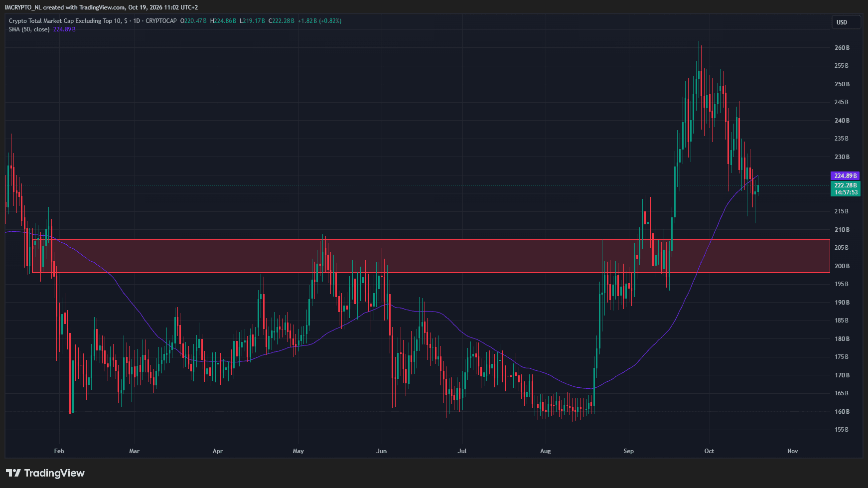Click the Aug label on the time axis
The width and height of the screenshot is (868, 488).
546,451
